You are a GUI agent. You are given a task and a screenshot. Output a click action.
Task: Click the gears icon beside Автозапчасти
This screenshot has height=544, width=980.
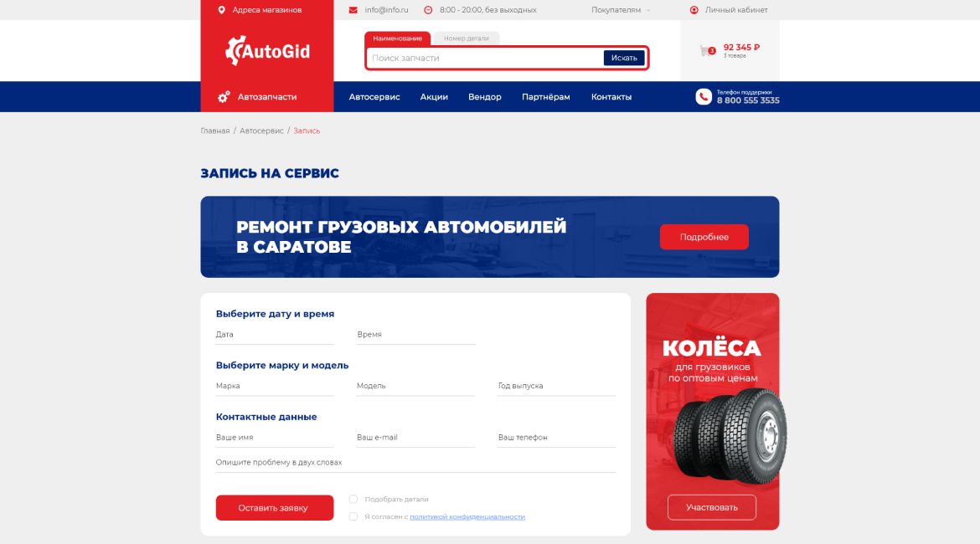[x=224, y=97]
